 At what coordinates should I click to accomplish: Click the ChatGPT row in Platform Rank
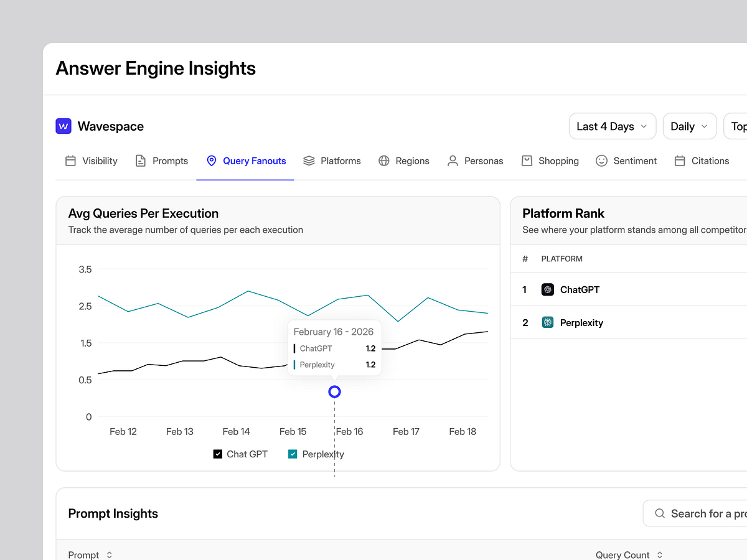629,289
